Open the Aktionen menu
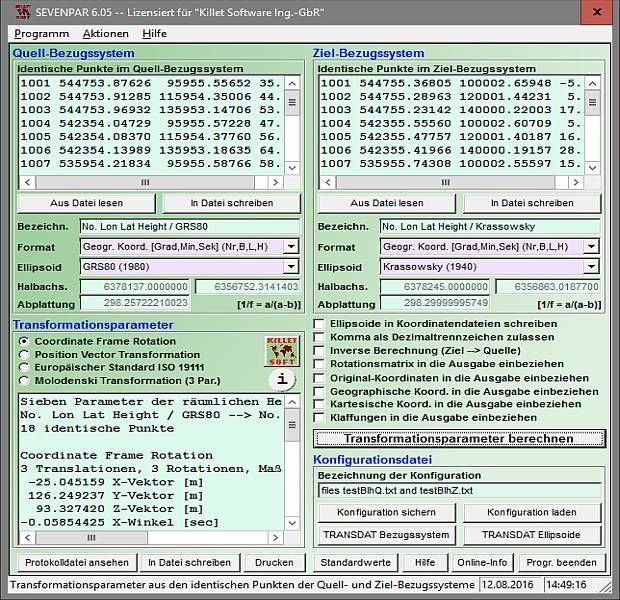 (106, 34)
